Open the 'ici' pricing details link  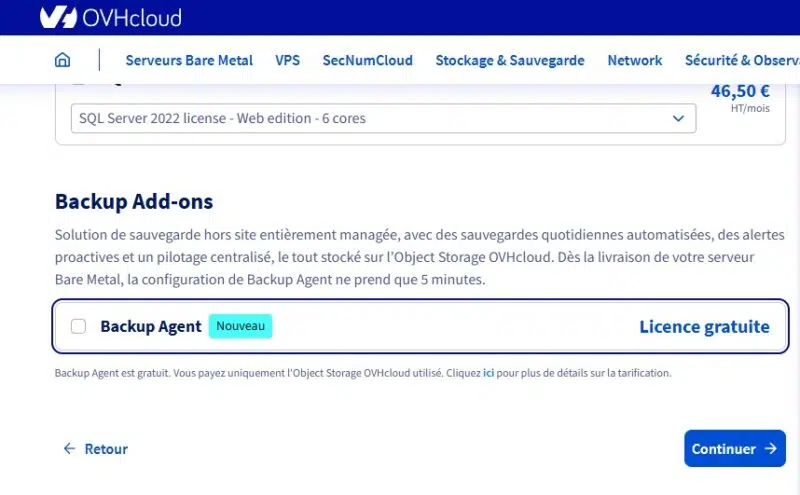click(x=488, y=373)
